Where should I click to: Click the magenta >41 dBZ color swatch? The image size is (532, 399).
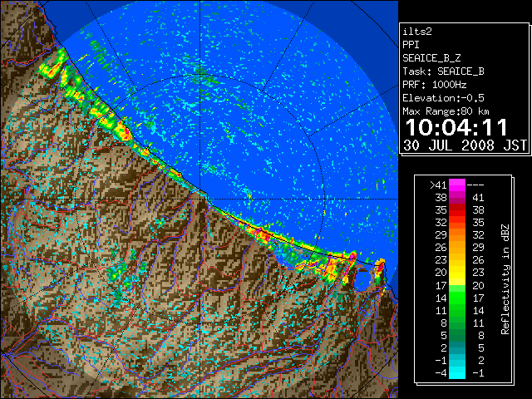(x=457, y=185)
